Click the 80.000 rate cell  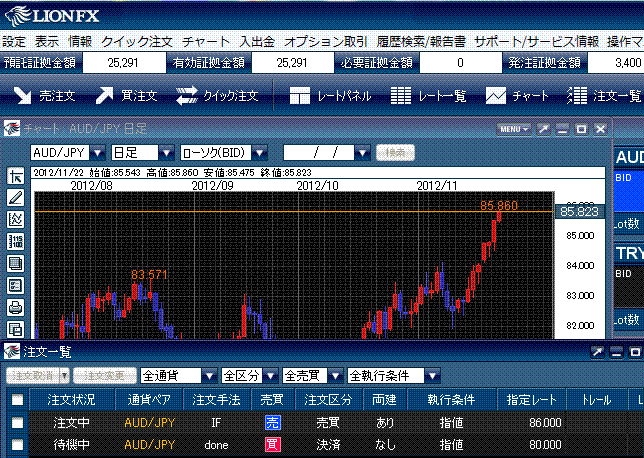pos(545,444)
